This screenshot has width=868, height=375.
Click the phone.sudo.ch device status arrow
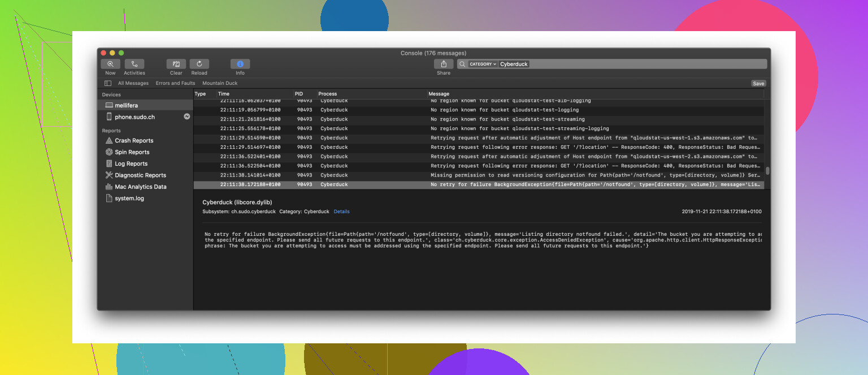click(x=187, y=117)
